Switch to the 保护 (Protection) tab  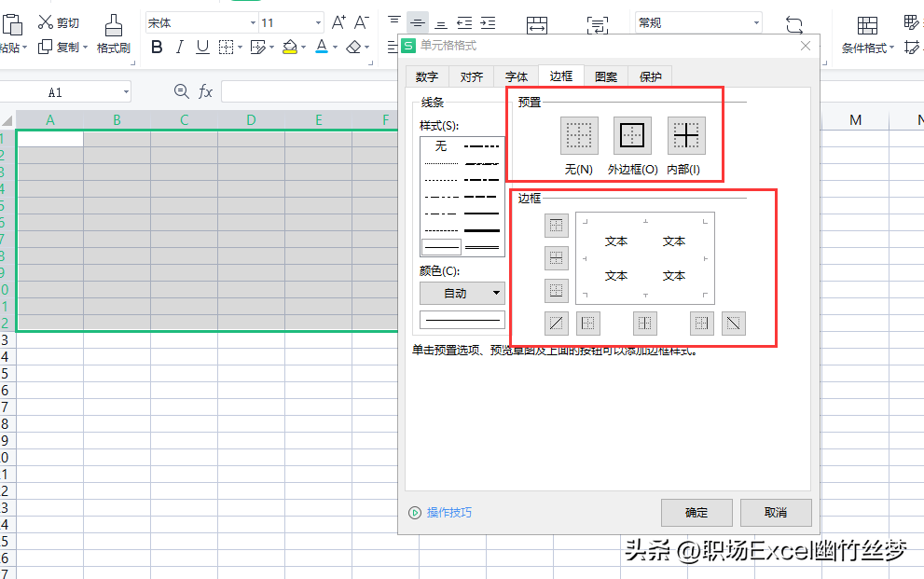pyautogui.click(x=651, y=76)
